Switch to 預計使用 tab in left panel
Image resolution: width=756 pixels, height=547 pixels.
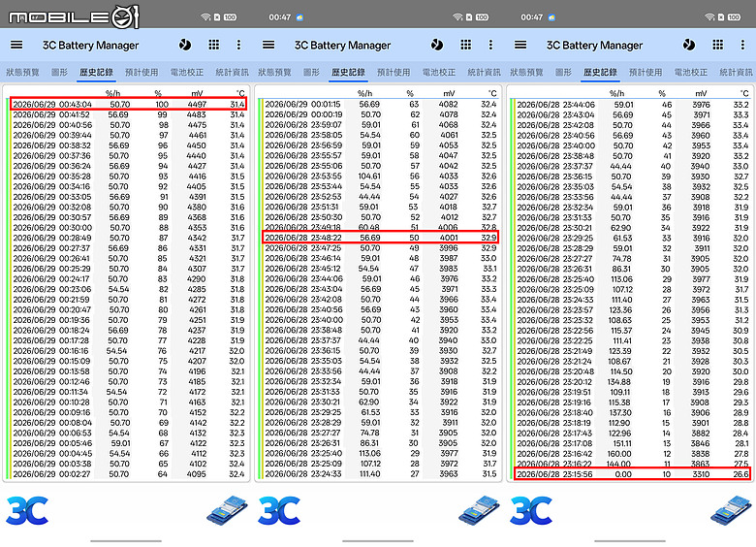click(142, 72)
